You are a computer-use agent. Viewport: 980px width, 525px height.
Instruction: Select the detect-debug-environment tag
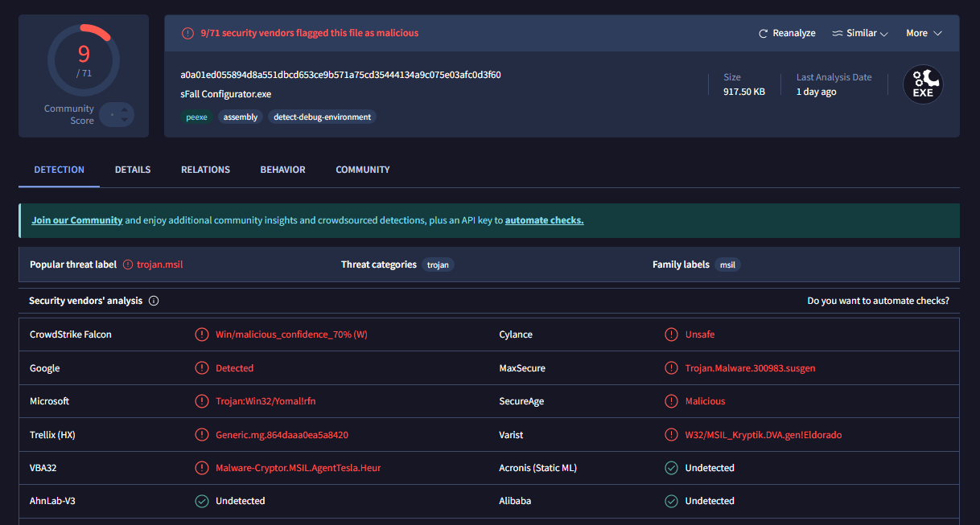[322, 117]
